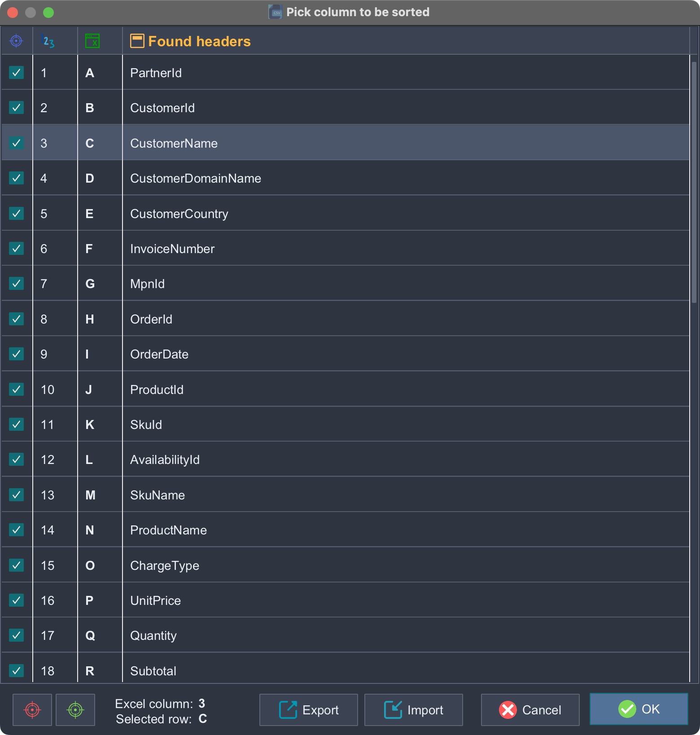Click the orange Found headers window icon
700x735 pixels.
[x=137, y=41]
